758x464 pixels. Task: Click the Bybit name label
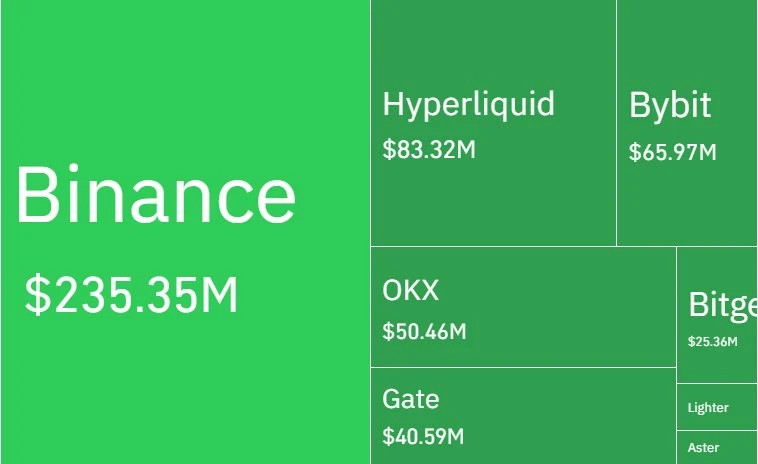670,105
